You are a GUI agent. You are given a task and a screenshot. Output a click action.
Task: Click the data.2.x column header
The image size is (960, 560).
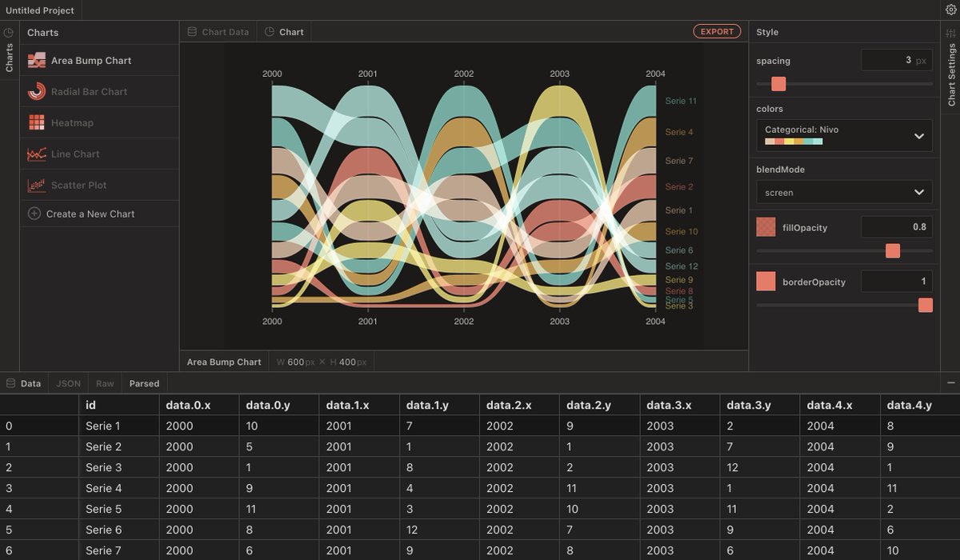click(x=519, y=405)
